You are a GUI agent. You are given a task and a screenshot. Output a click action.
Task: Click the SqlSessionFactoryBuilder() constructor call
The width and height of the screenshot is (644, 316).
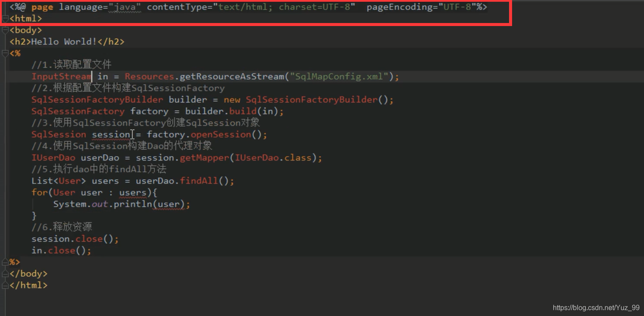pyautogui.click(x=317, y=100)
